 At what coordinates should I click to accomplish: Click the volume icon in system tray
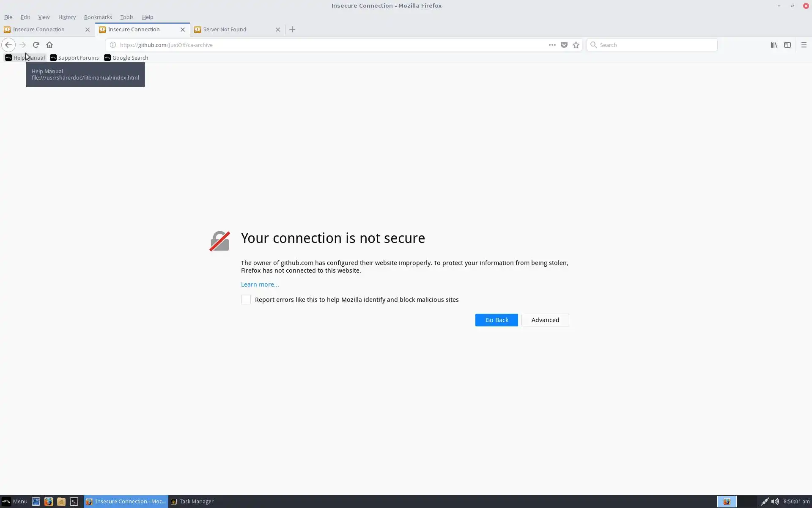tap(775, 501)
